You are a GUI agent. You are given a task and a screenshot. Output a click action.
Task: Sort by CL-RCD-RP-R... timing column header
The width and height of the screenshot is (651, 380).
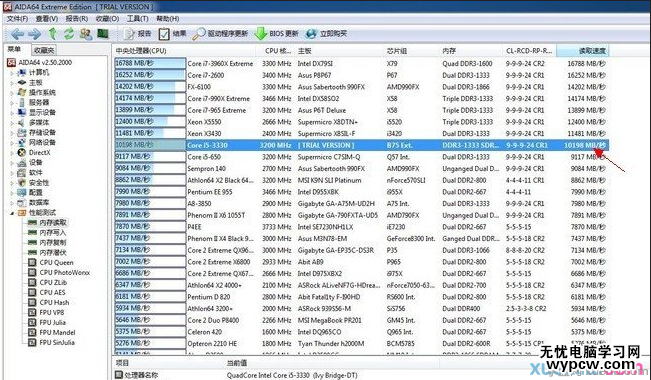click(529, 51)
